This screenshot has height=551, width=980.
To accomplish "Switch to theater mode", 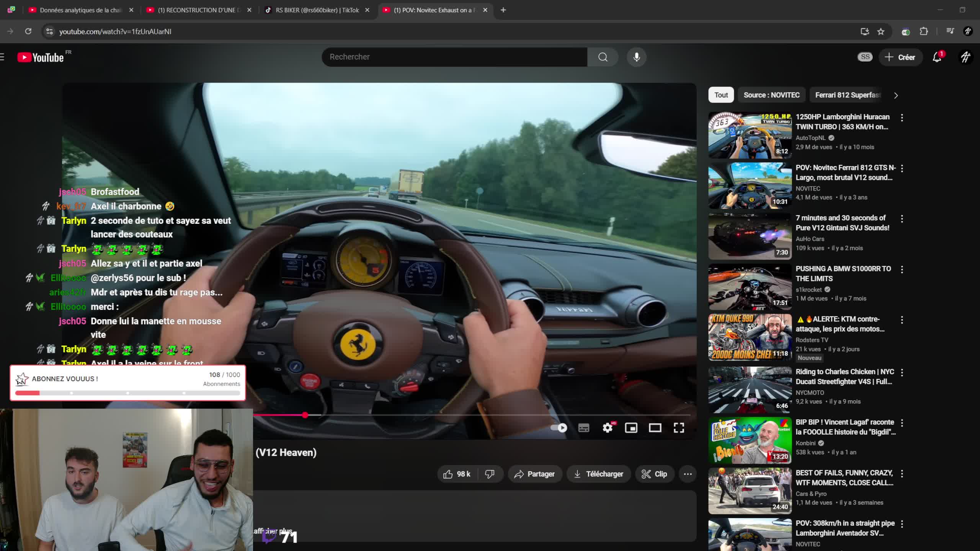I will [x=655, y=428].
